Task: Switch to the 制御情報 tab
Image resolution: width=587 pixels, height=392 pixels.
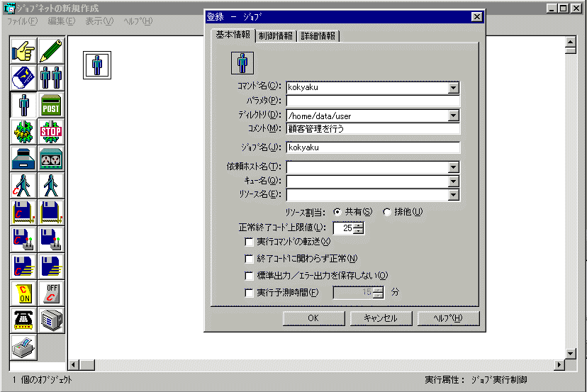Action: pyautogui.click(x=276, y=36)
